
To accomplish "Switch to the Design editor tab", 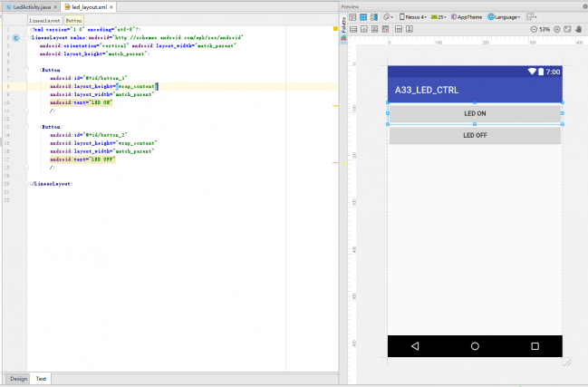I will (x=18, y=379).
